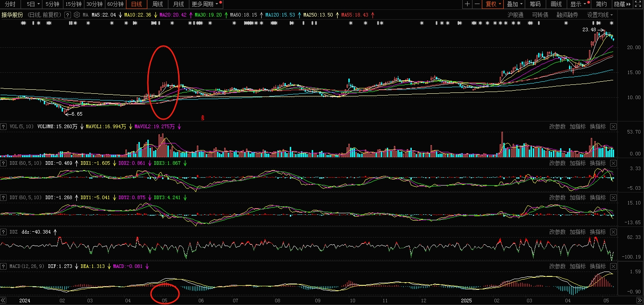The height and width of the screenshot is (305, 644).
Task: Click 加指标 in the MACD panel
Action: pos(577,267)
